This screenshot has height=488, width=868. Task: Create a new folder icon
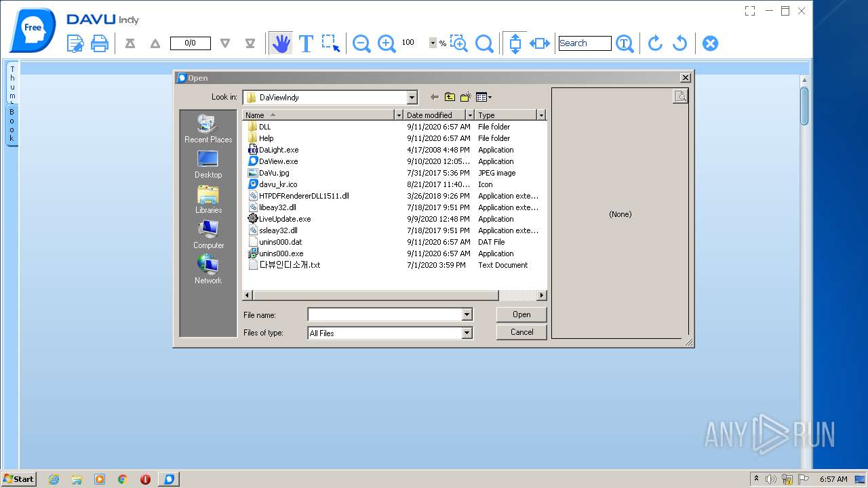coord(465,97)
